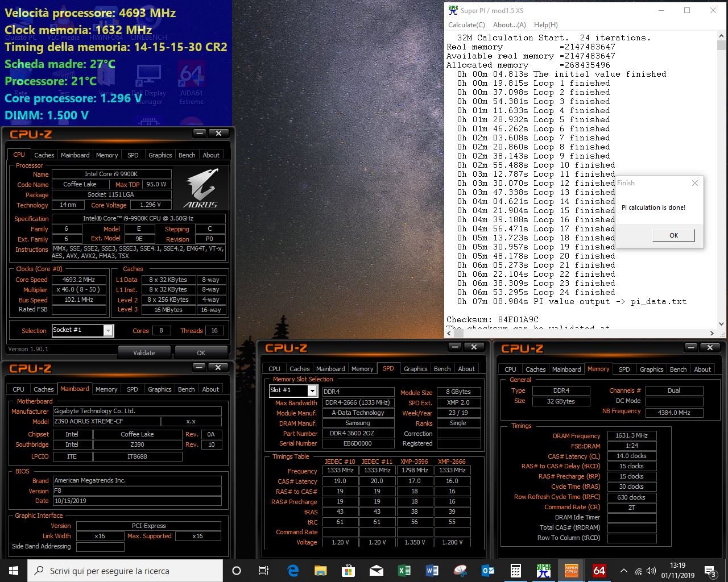Open Memory tab in the SPD window
The image size is (728, 582).
pos(362,369)
